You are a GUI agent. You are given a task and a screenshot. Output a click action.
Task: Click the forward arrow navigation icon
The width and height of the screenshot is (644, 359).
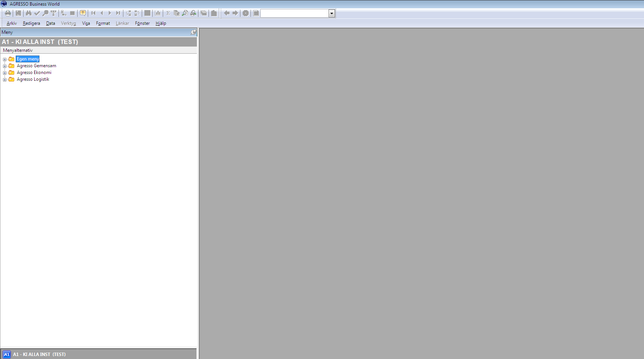pyautogui.click(x=235, y=13)
